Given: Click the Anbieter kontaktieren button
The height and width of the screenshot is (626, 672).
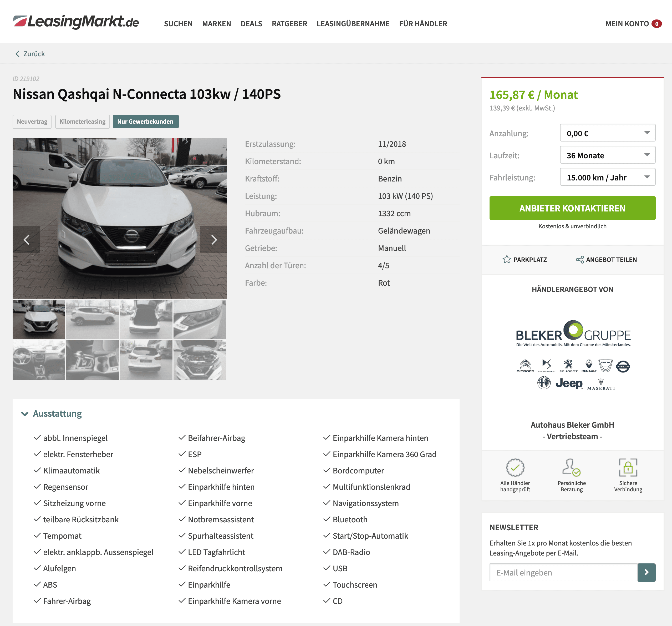Looking at the screenshot, I should point(572,208).
